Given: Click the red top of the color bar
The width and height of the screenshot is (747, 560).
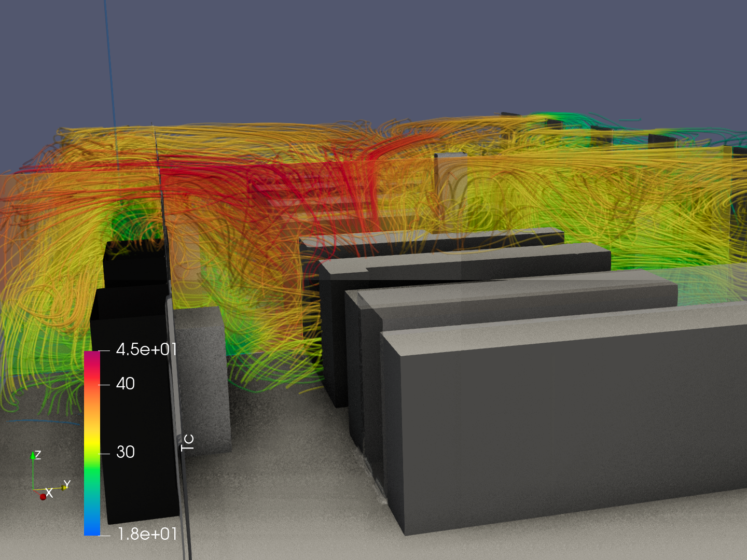Looking at the screenshot, I should (x=92, y=363).
